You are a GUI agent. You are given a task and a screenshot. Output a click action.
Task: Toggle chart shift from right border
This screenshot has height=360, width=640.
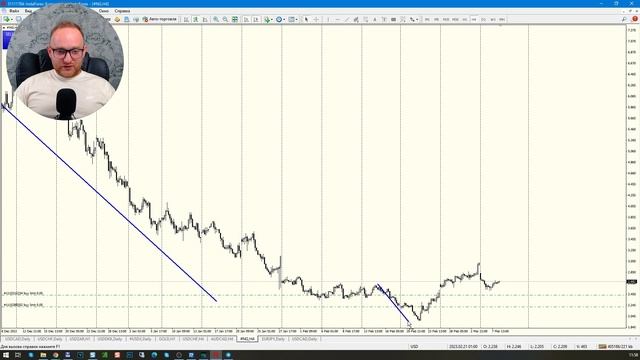(x=256, y=19)
